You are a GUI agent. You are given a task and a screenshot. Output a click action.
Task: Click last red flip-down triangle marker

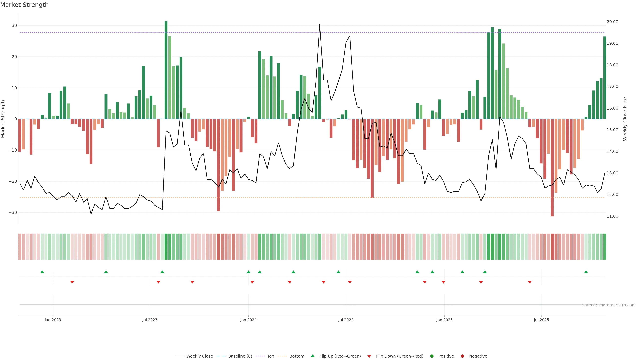(530, 282)
